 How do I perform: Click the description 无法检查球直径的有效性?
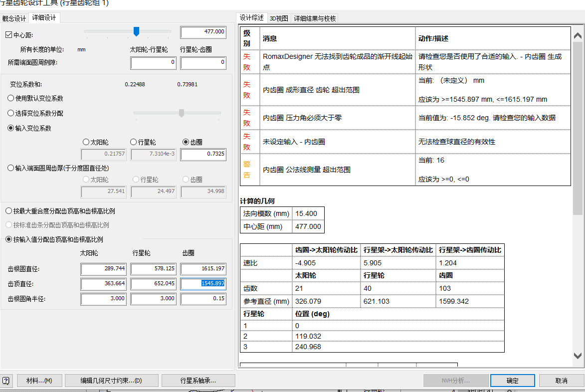click(457, 142)
